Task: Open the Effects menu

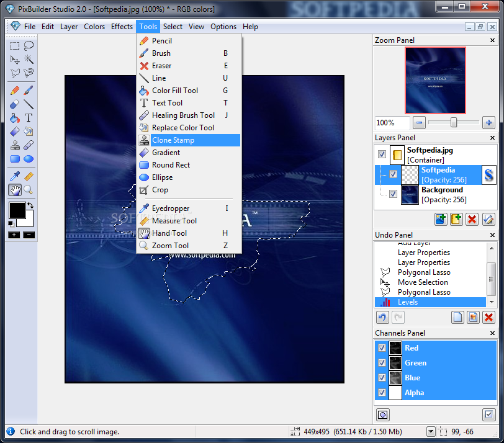Action: click(122, 27)
